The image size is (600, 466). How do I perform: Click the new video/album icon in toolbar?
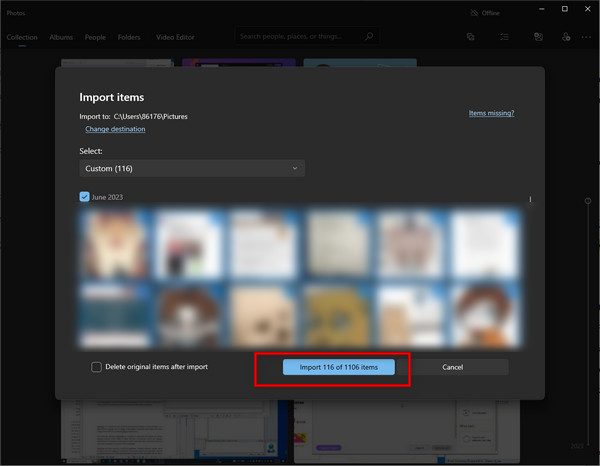click(471, 37)
